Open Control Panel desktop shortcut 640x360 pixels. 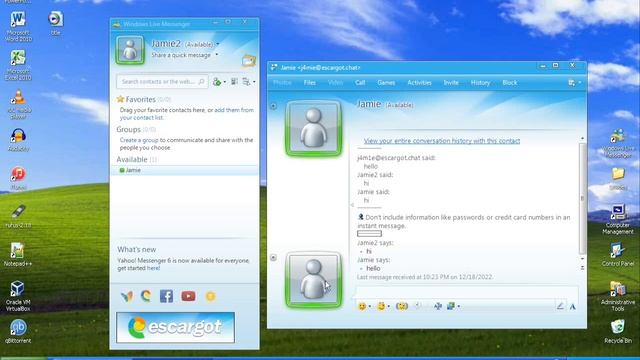click(618, 255)
